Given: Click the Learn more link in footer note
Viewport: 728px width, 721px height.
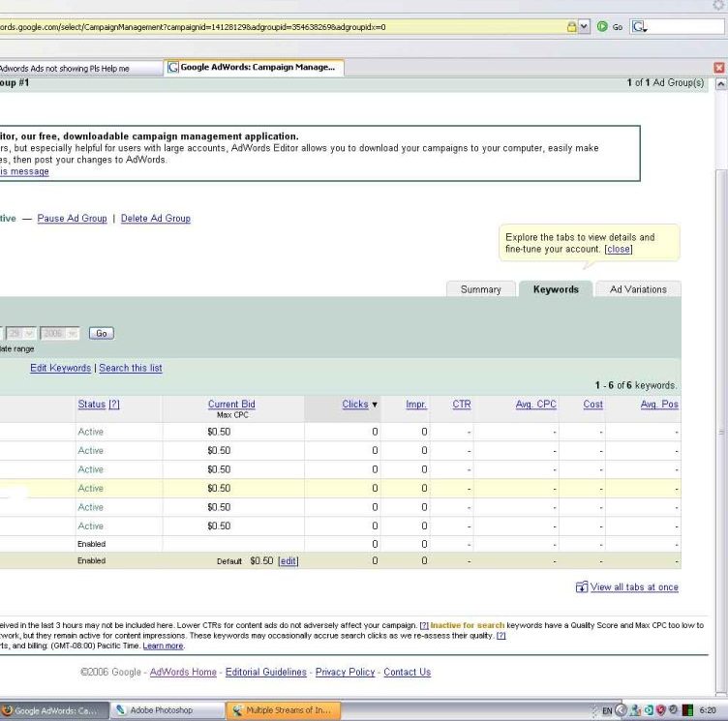Looking at the screenshot, I should click(163, 646).
